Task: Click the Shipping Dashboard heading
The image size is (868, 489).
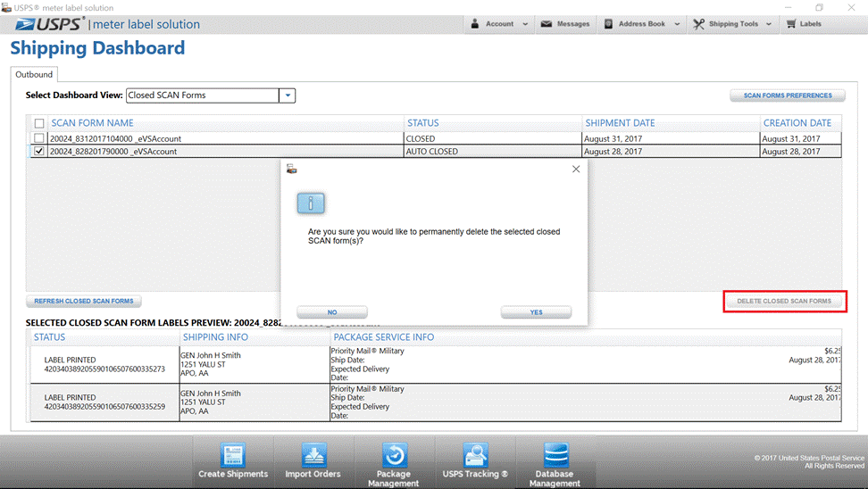Action: pyautogui.click(x=97, y=48)
